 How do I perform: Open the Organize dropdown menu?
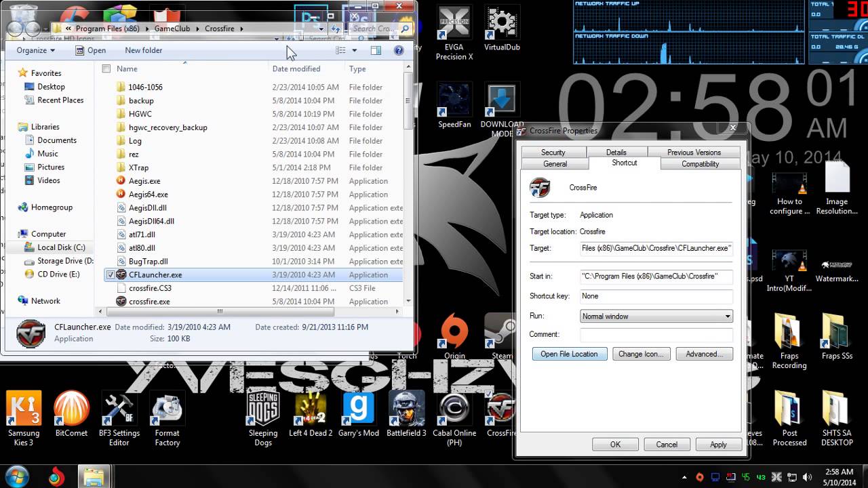pyautogui.click(x=36, y=50)
